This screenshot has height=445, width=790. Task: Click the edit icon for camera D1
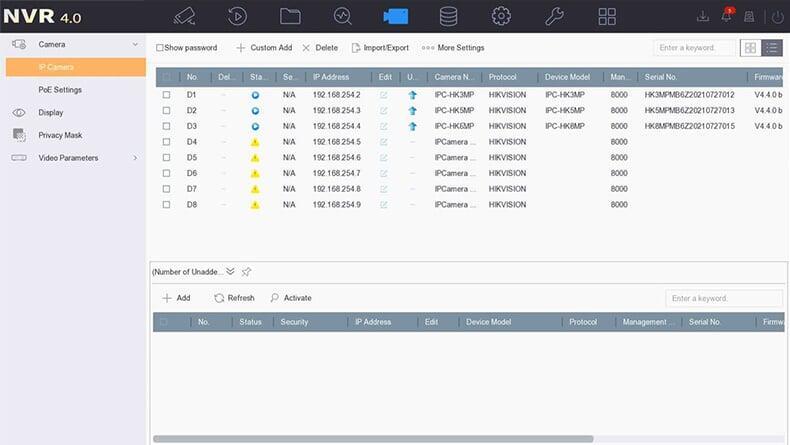pyautogui.click(x=383, y=95)
